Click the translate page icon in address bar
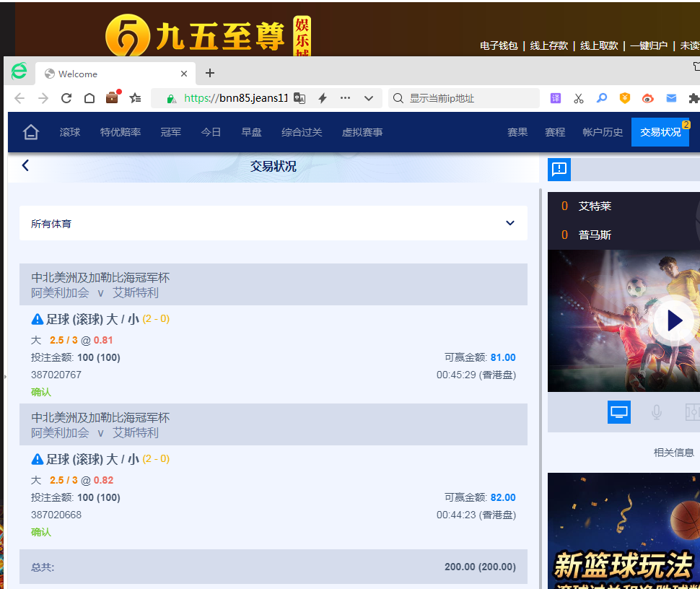 coord(299,98)
